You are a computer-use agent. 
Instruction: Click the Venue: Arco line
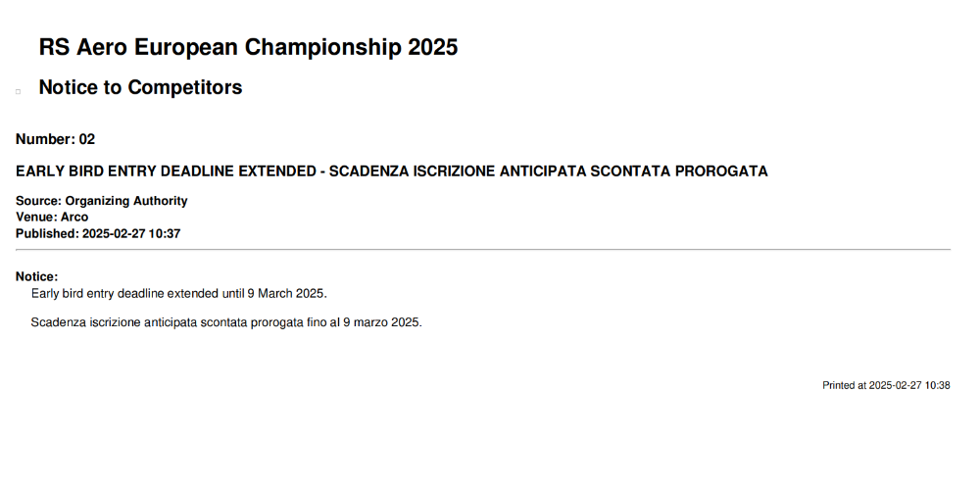coord(52,217)
